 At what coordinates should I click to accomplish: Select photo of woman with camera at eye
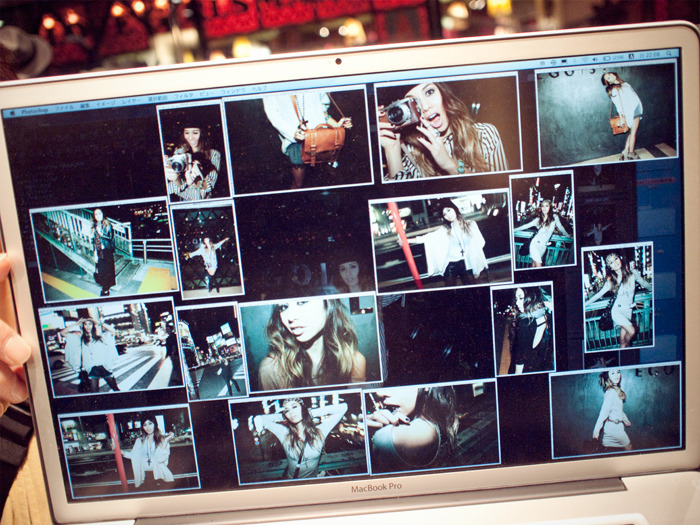pos(448,128)
